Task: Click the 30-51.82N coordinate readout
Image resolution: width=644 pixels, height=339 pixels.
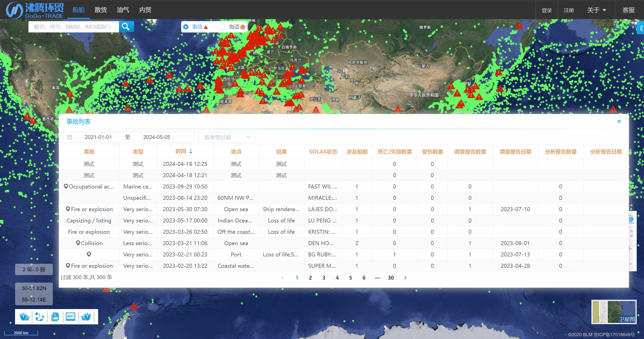Action: pos(34,288)
